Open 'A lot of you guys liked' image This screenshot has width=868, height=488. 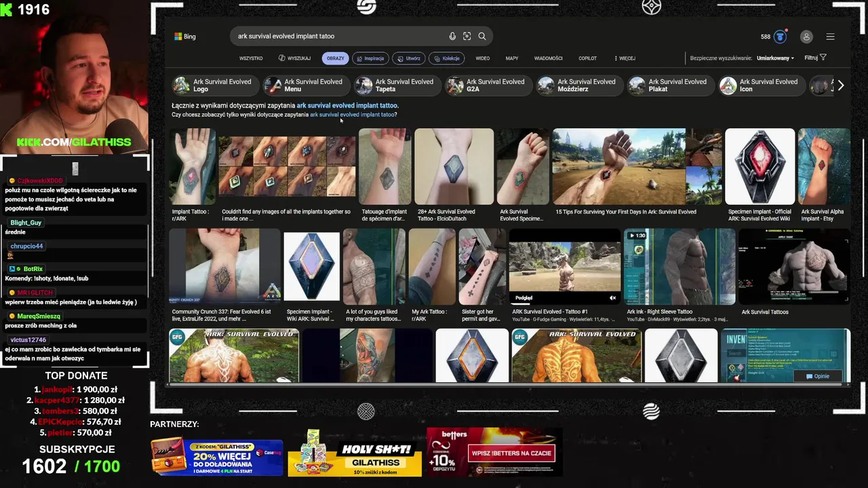[x=374, y=266]
